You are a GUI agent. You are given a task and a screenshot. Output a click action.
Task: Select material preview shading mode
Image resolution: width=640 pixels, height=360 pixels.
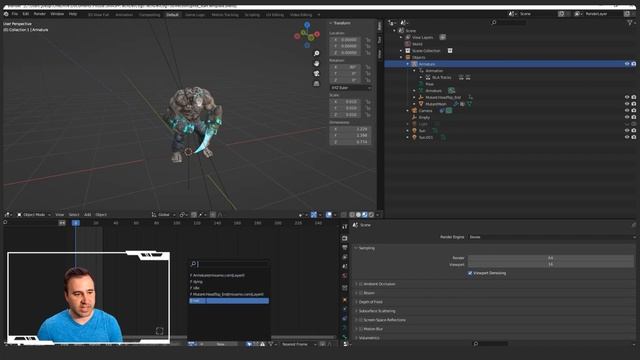tap(364, 215)
